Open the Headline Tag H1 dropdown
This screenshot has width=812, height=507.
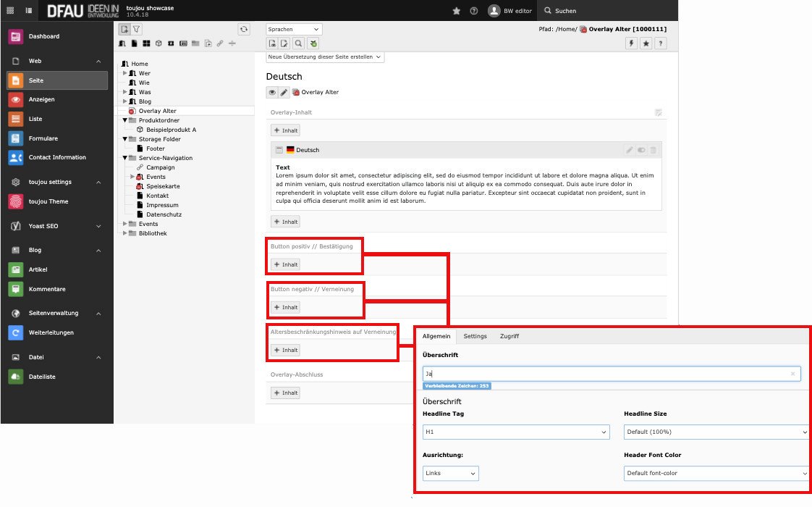[x=516, y=432]
